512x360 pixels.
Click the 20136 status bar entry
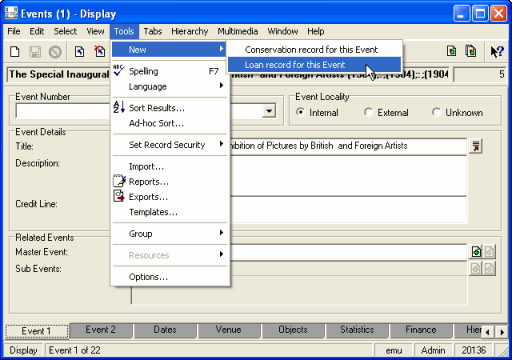473,350
